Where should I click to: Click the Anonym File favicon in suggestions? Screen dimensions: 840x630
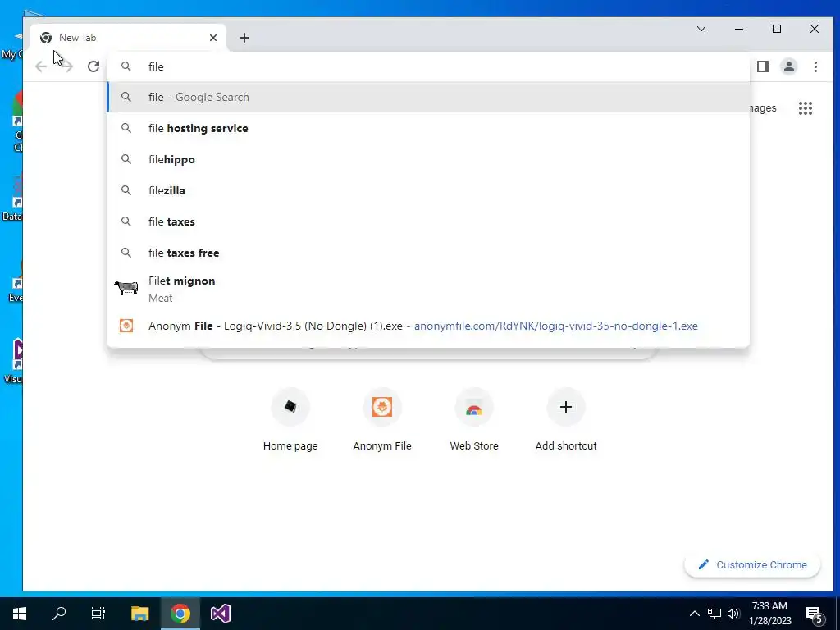tap(126, 326)
